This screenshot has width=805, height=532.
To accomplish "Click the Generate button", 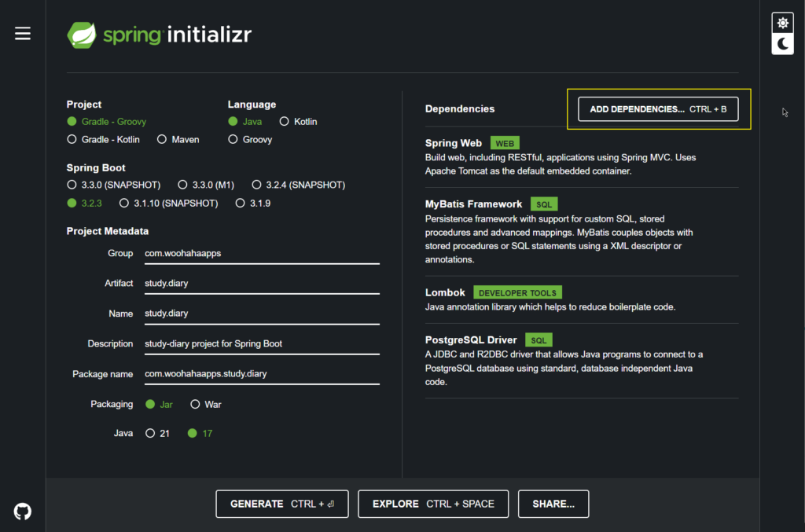I will coord(282,504).
